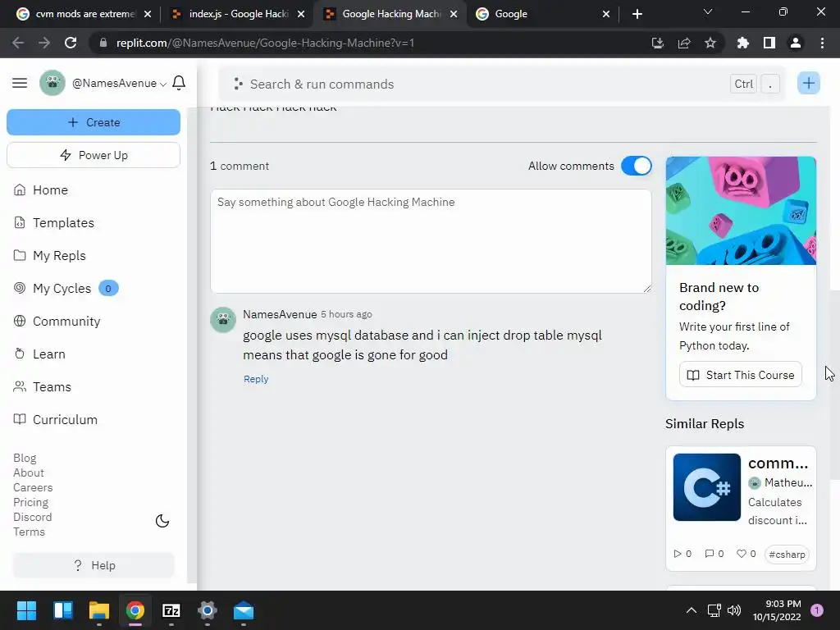The height and width of the screenshot is (630, 840).
Task: Reply to the NamesAvenue comment
Action: 256,379
